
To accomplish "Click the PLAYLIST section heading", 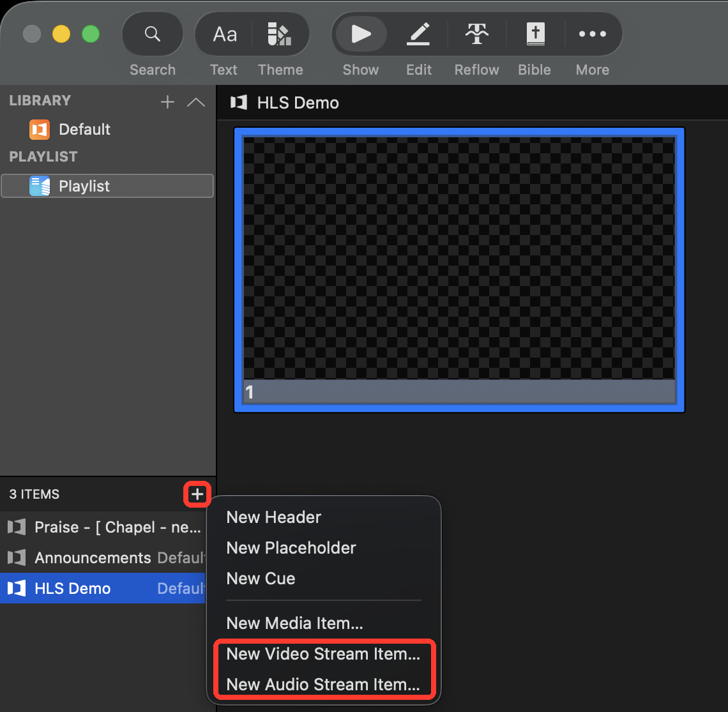I will click(x=43, y=156).
